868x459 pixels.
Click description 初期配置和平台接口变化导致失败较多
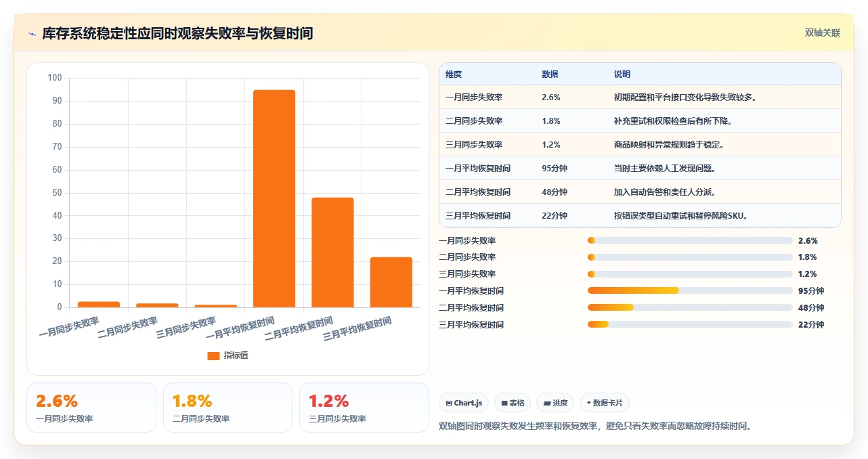click(685, 97)
